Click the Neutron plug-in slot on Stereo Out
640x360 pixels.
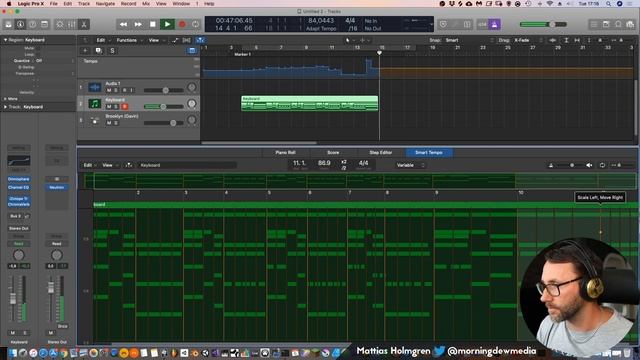pos(57,187)
